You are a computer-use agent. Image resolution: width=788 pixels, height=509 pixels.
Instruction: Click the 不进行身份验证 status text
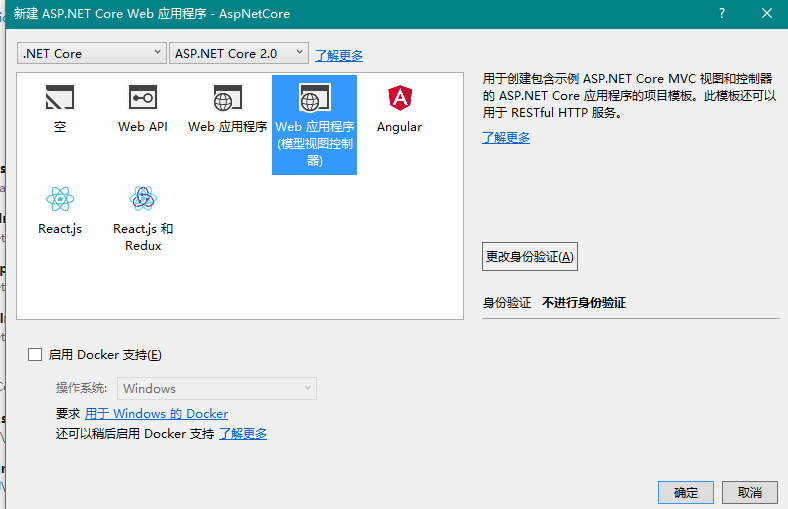click(584, 303)
